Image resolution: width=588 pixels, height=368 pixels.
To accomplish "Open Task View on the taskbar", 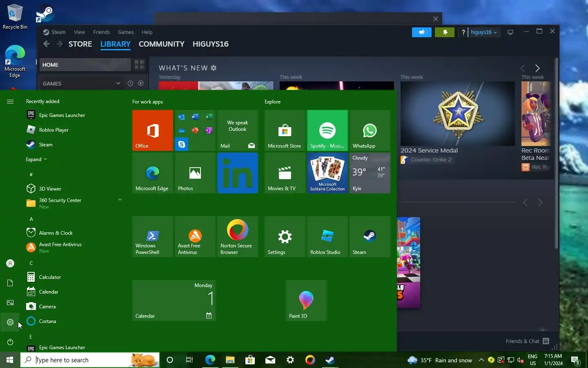I will (x=189, y=360).
